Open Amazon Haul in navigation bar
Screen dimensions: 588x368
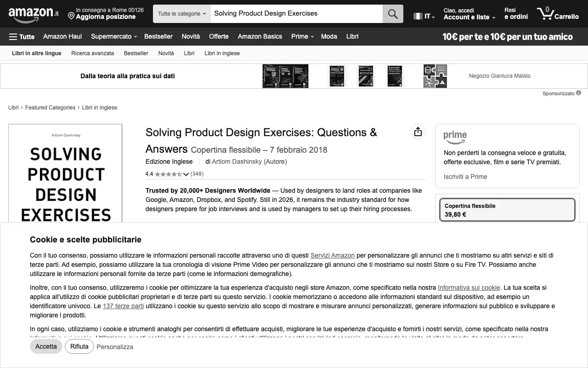(x=62, y=36)
